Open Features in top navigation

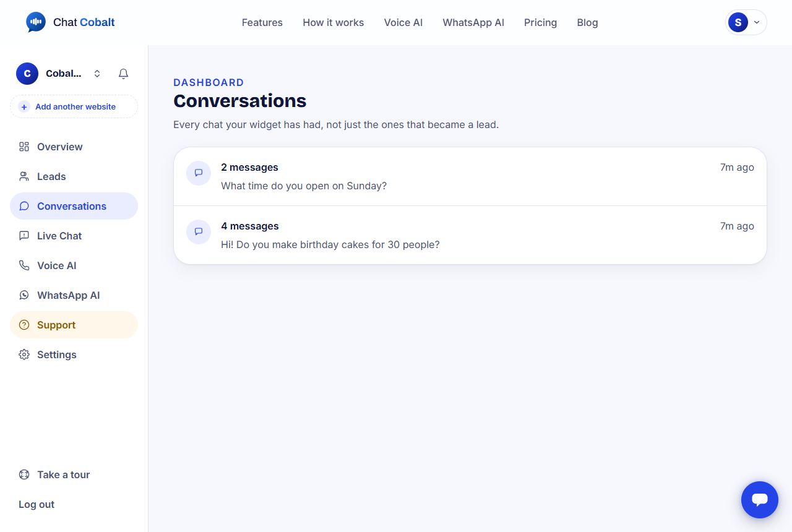point(262,22)
